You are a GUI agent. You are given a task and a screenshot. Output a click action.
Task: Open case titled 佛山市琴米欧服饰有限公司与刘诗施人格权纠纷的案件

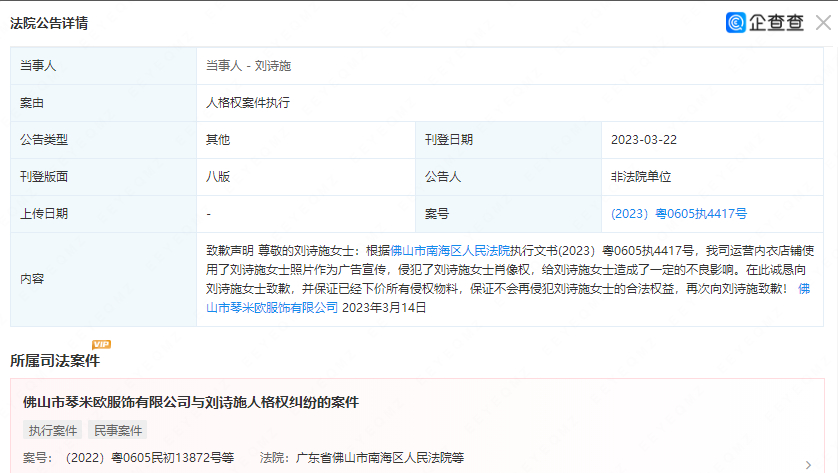tap(191, 402)
